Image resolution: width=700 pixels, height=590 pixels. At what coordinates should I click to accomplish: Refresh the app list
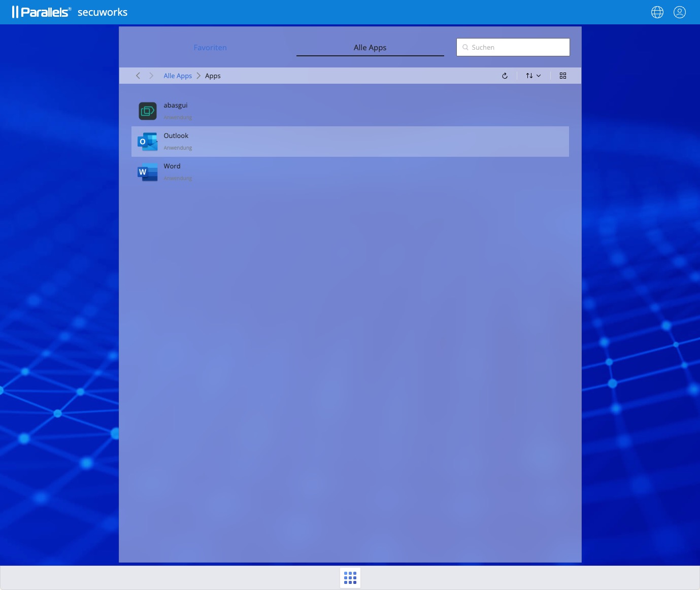coord(505,76)
